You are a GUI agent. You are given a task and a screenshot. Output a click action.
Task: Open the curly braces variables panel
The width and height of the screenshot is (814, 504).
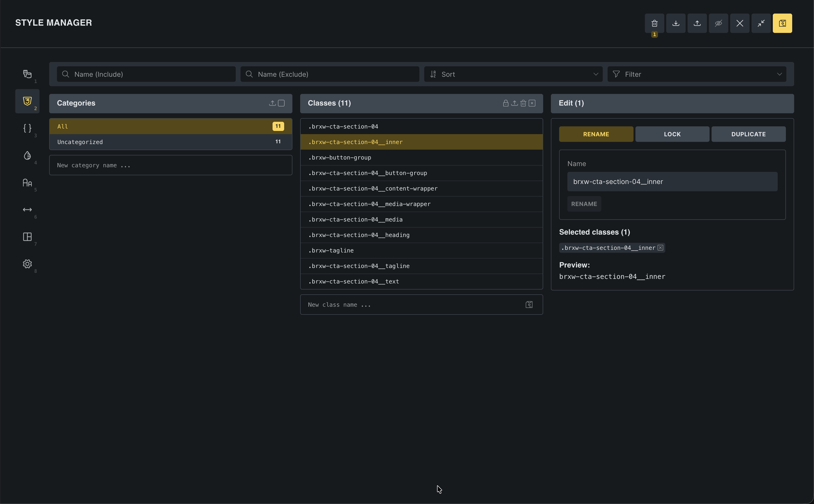point(27,128)
